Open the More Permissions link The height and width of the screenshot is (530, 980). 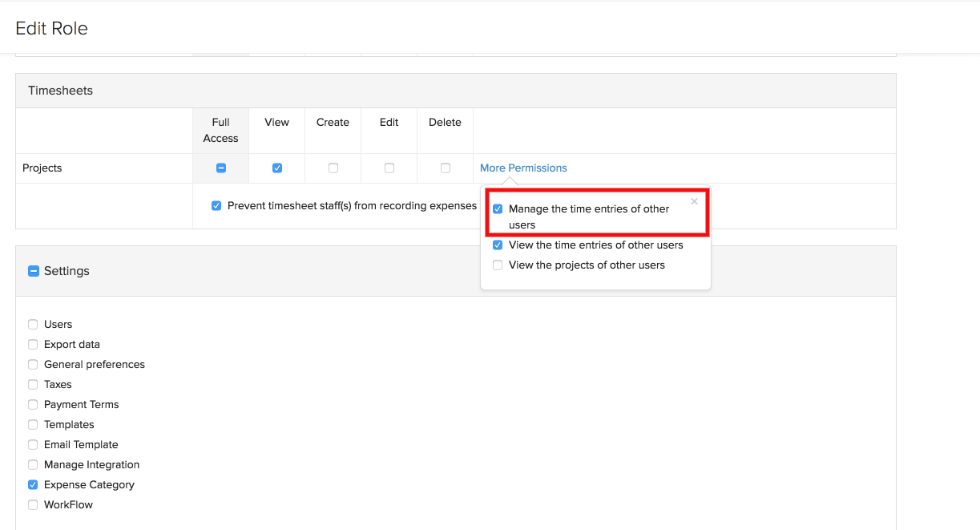pyautogui.click(x=523, y=168)
